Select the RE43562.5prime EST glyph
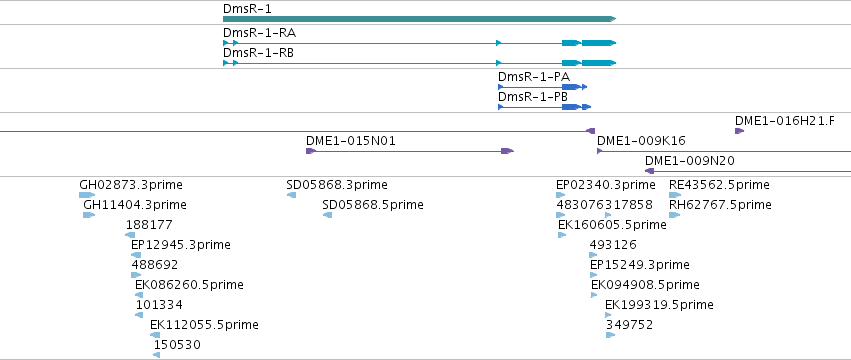This screenshot has height=360, width=851. pos(675,195)
